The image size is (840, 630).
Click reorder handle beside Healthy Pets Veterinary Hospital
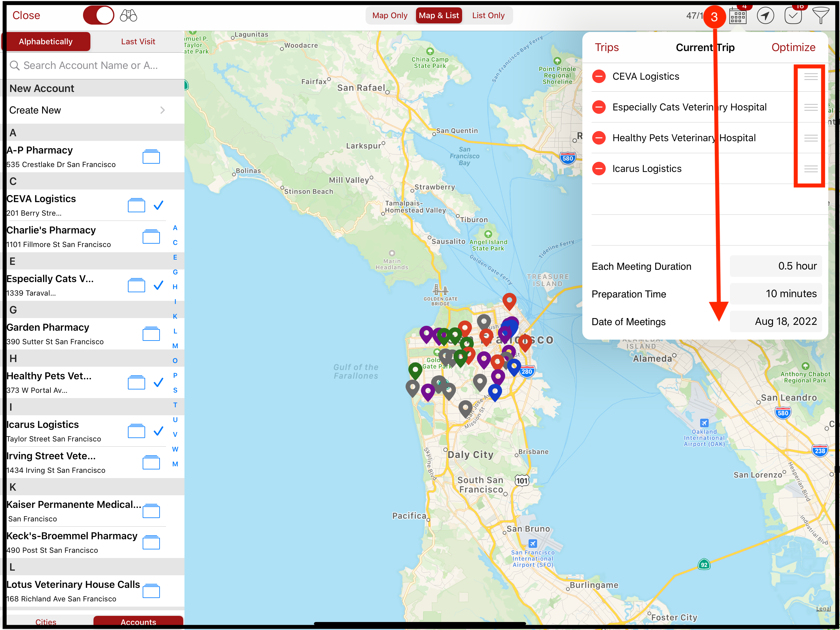[810, 138]
